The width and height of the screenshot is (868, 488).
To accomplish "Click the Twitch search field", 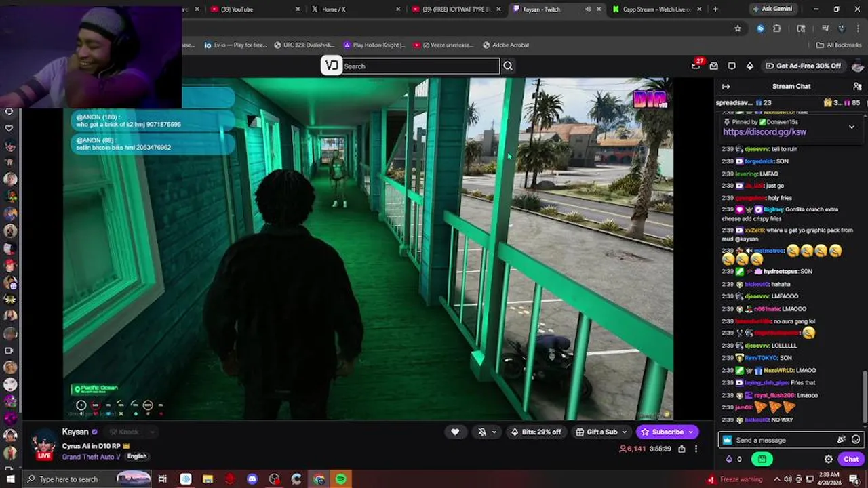I will pos(420,66).
